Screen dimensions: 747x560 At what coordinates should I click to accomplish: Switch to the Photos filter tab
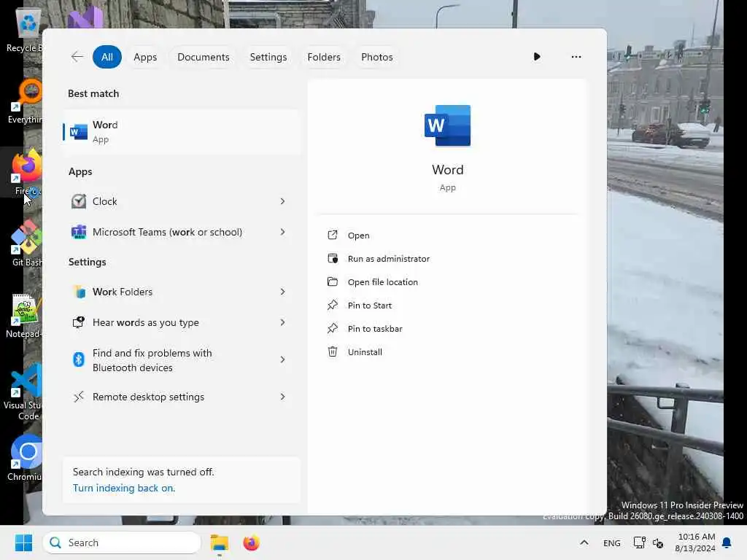tap(377, 57)
